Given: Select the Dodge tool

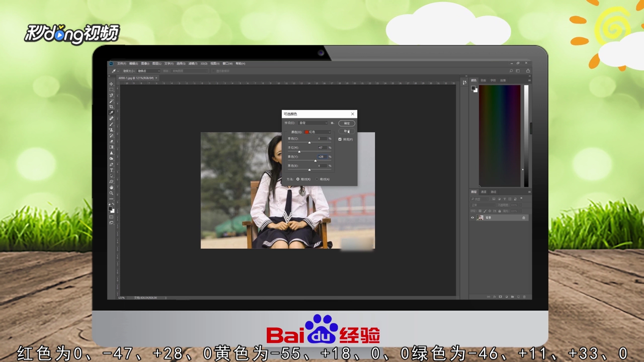Looking at the screenshot, I should pyautogui.click(x=112, y=158).
